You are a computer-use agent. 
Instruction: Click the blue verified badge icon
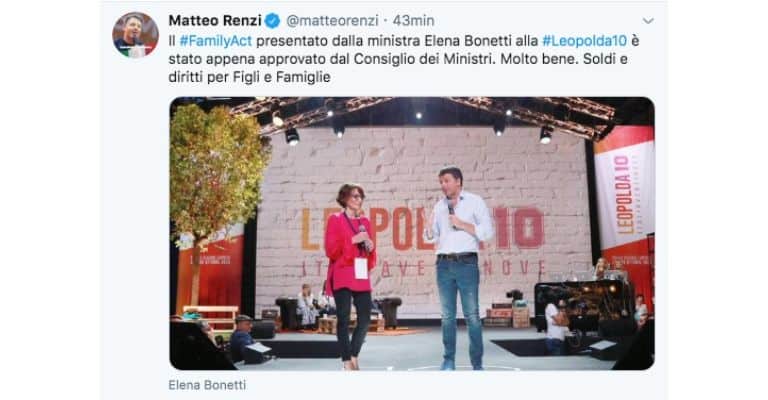coord(272,21)
